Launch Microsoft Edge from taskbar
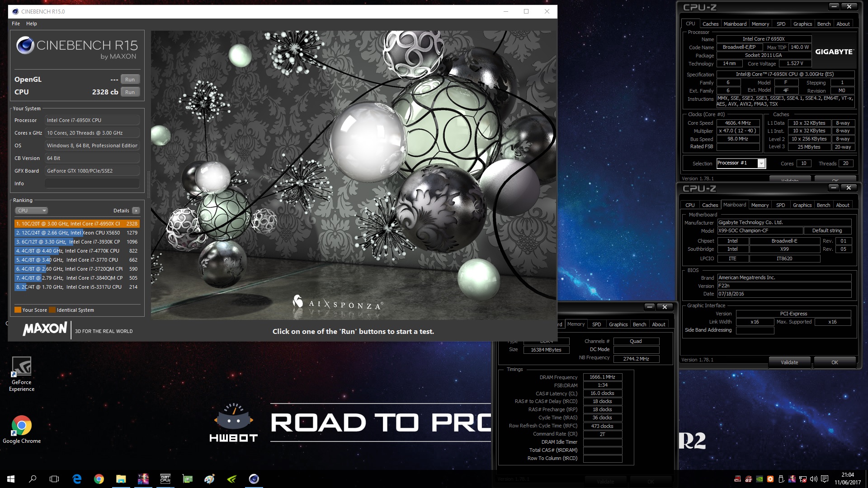 [77, 479]
